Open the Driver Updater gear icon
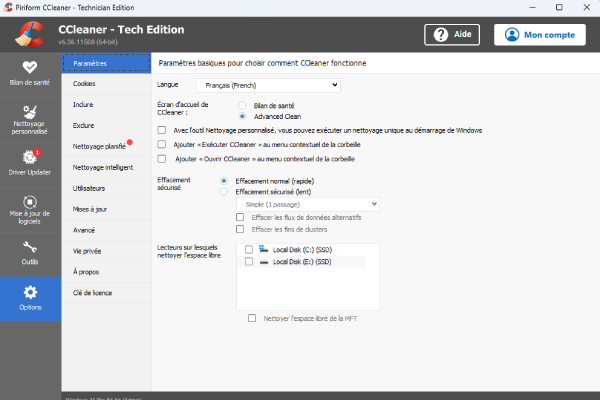Viewport: 600px width, 400px height. pyautogui.click(x=30, y=157)
